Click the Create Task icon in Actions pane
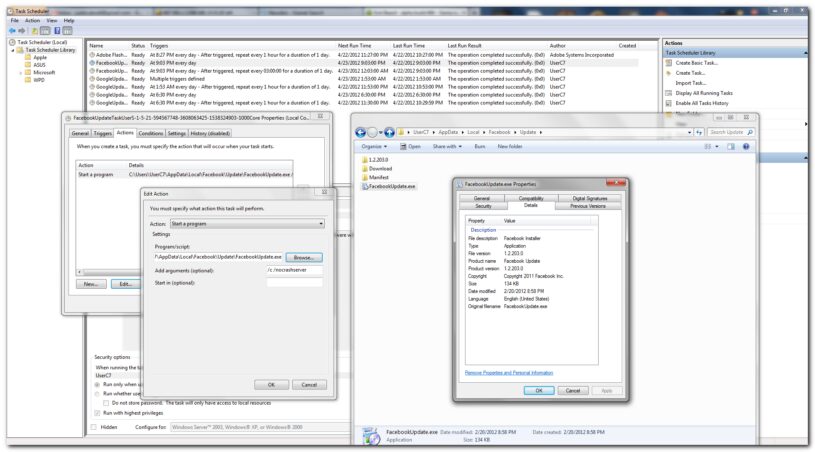 (668, 73)
